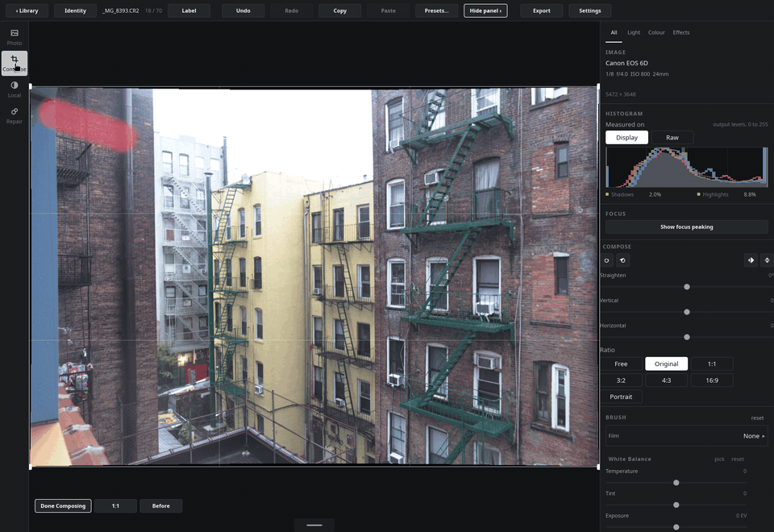Rotate image counter-clockwise in Compose

click(606, 260)
